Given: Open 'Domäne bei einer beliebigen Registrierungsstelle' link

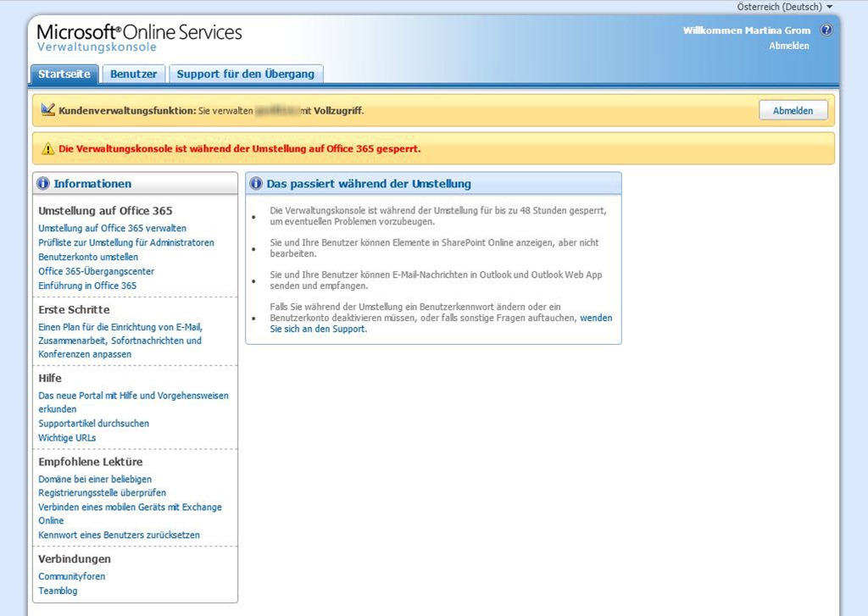Looking at the screenshot, I should click(102, 486).
